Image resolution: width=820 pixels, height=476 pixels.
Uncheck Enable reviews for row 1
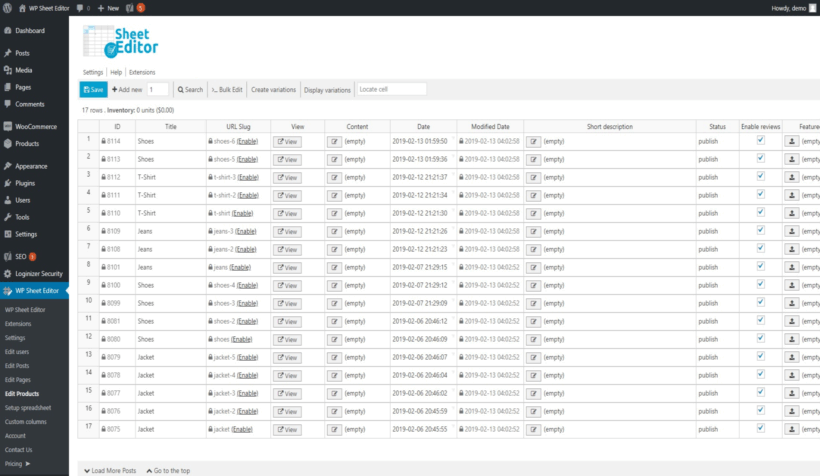761,141
